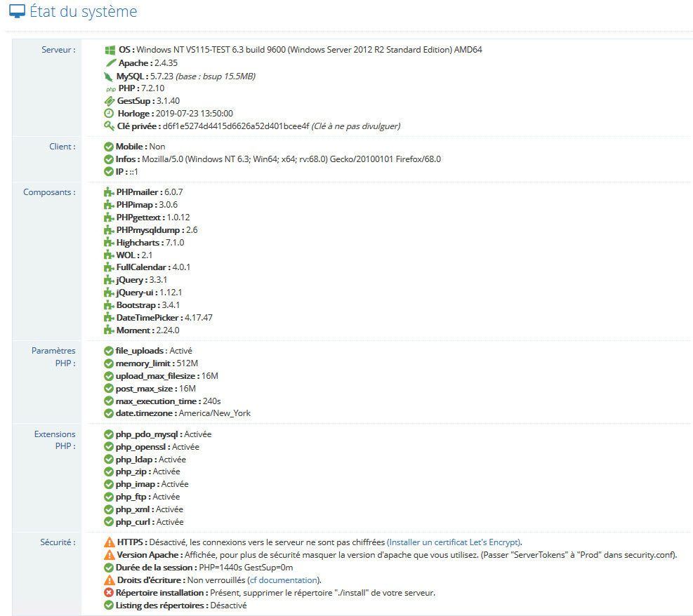Screen dimensions: 693x616
Task: Click the GestSup ticket icon
Action: pyautogui.click(x=109, y=101)
